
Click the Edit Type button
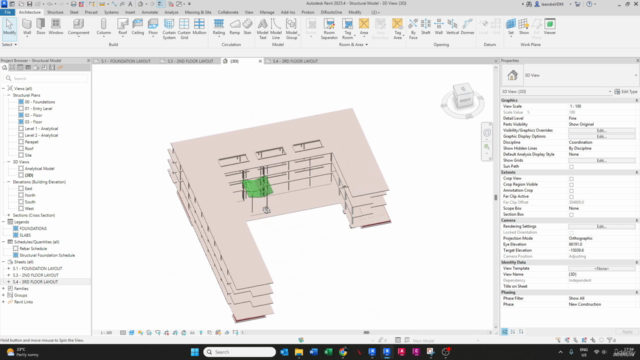point(626,92)
